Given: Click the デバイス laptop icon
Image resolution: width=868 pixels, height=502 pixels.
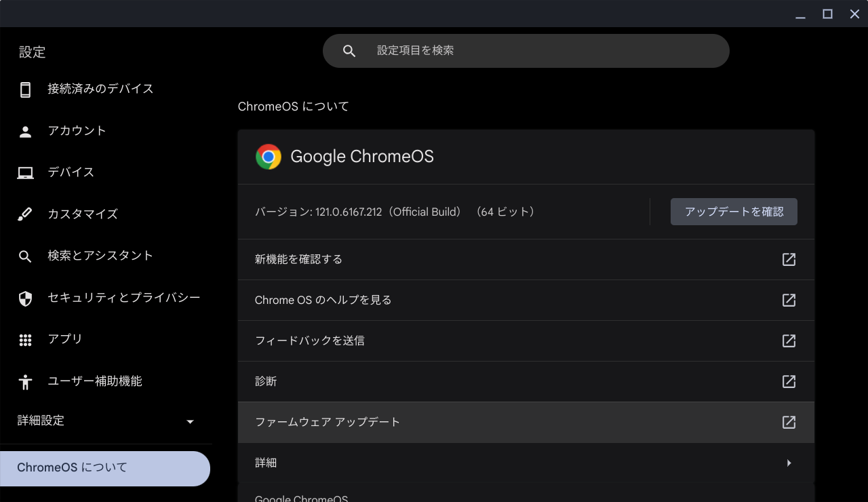Looking at the screenshot, I should point(25,172).
